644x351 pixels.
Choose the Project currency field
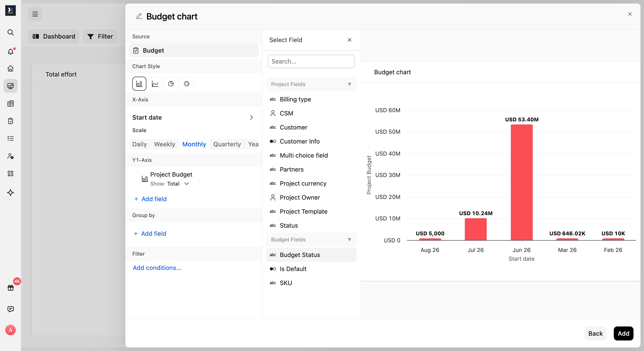click(x=311, y=183)
